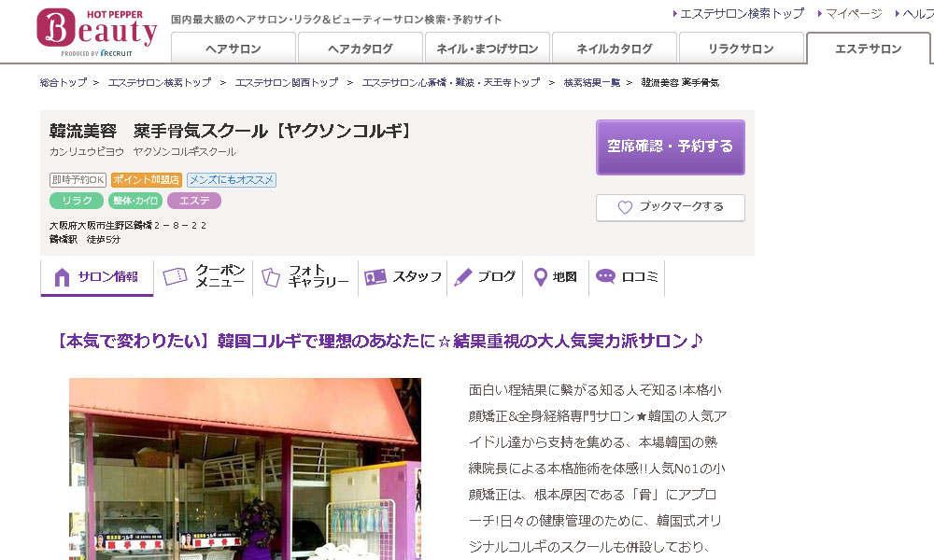934x560 pixels.
Task: Open エステサロン検索トップ arrow link at top
Action: [x=741, y=14]
